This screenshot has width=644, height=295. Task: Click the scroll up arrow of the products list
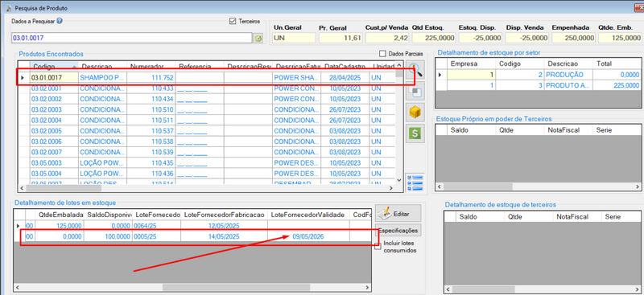click(398, 66)
